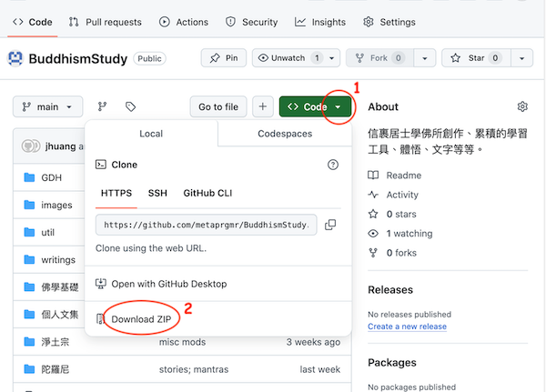Open the 個人文集 folder

coord(59,315)
